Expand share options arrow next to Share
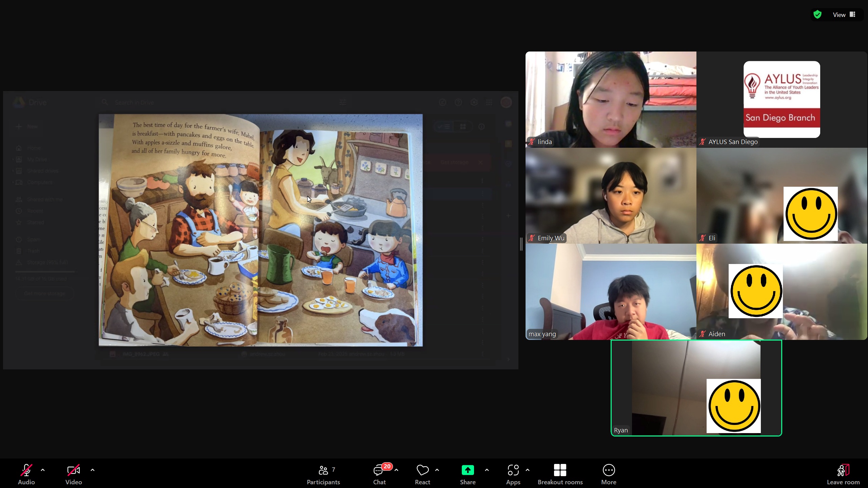This screenshot has height=488, width=868. (x=487, y=470)
